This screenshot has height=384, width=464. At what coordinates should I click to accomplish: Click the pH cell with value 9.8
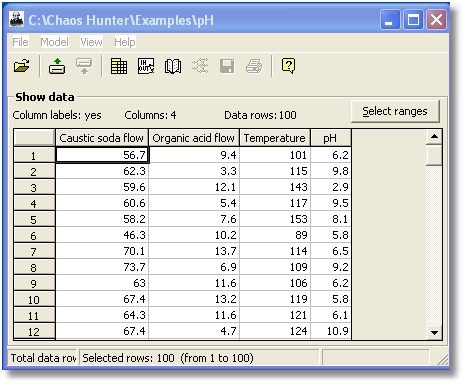331,171
